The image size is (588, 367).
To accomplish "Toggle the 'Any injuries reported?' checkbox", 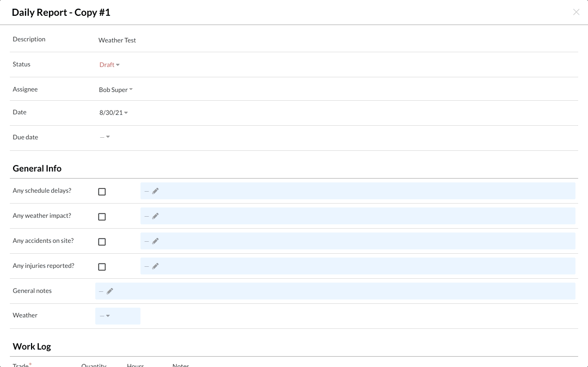I will click(x=102, y=267).
